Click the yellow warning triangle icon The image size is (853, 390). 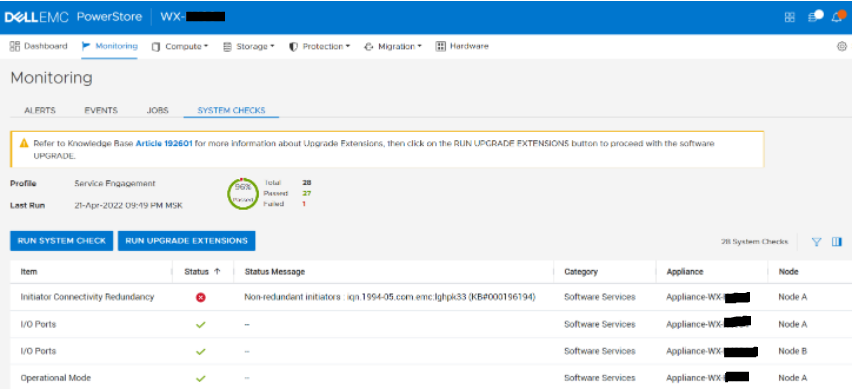pyautogui.click(x=24, y=144)
